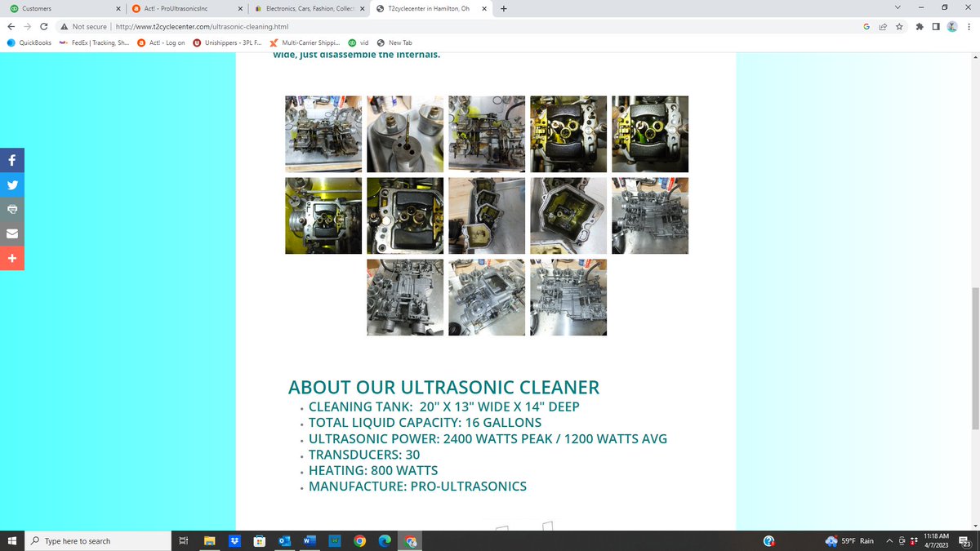Open Chrome three-dot menu
This screenshot has width=980, height=551.
[x=969, y=26]
